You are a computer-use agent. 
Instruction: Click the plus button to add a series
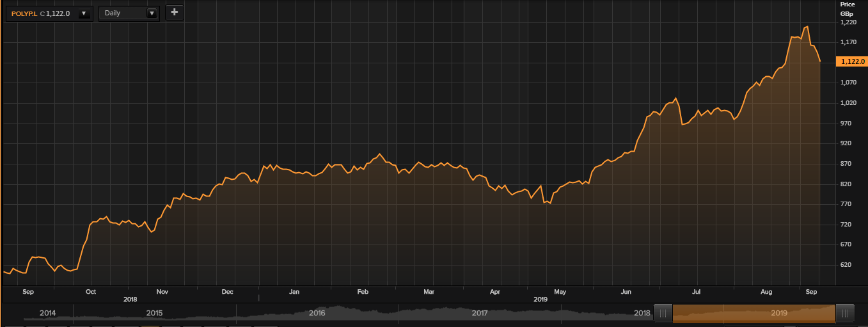coord(174,12)
